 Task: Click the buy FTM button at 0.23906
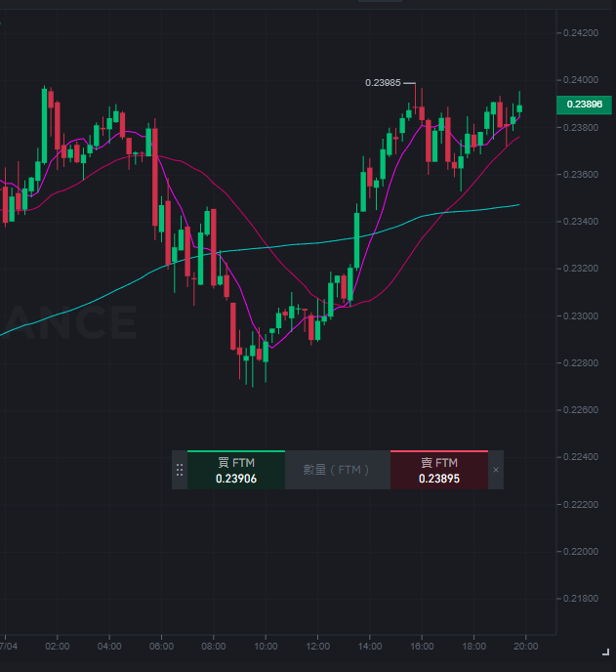point(236,470)
